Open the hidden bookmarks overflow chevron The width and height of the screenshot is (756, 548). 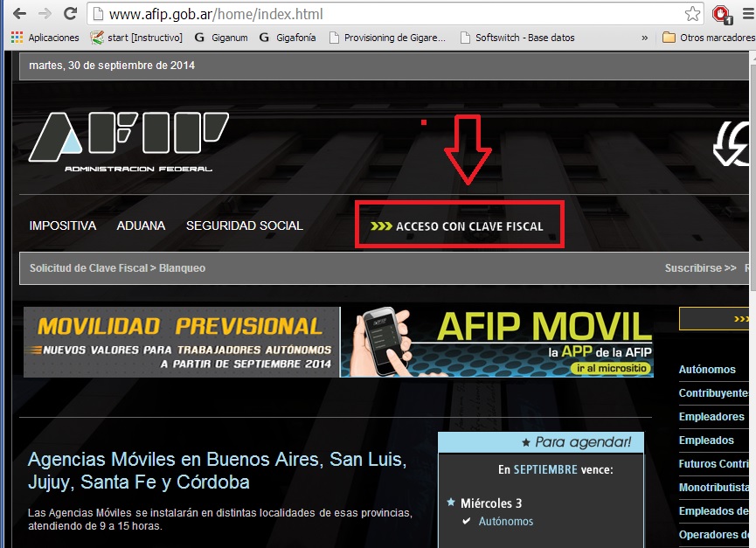644,38
